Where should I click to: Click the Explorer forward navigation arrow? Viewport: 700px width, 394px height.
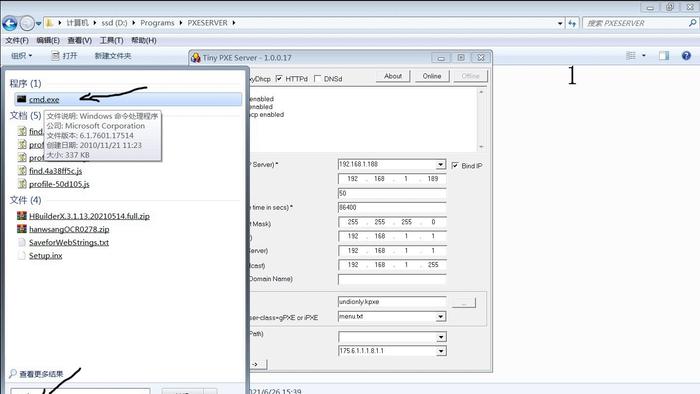coord(27,23)
